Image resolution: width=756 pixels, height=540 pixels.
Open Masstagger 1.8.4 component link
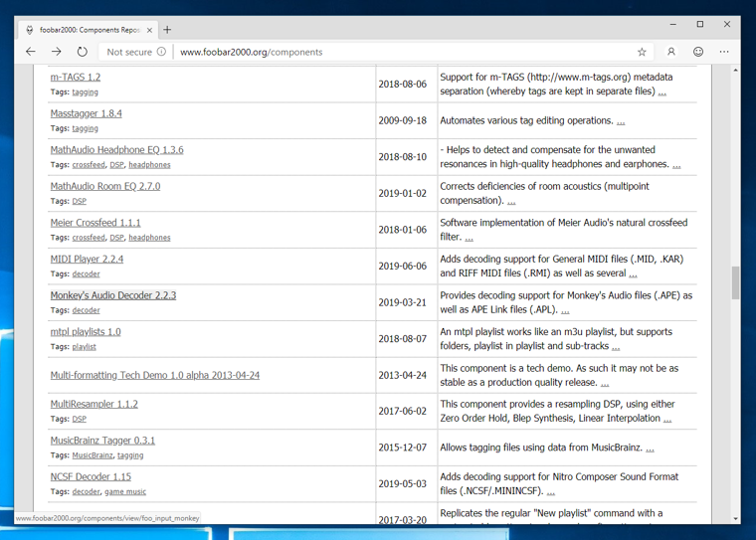tap(86, 113)
